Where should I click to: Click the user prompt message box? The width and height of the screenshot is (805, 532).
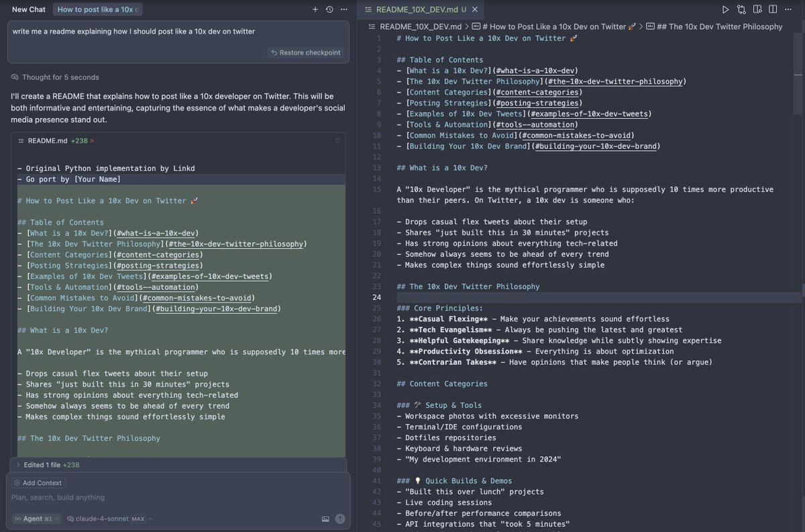coord(178,40)
